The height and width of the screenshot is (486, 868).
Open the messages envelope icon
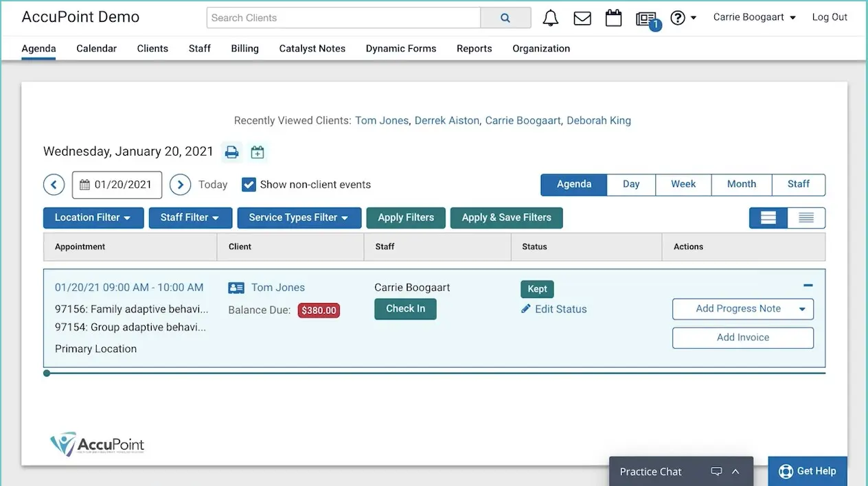(582, 17)
